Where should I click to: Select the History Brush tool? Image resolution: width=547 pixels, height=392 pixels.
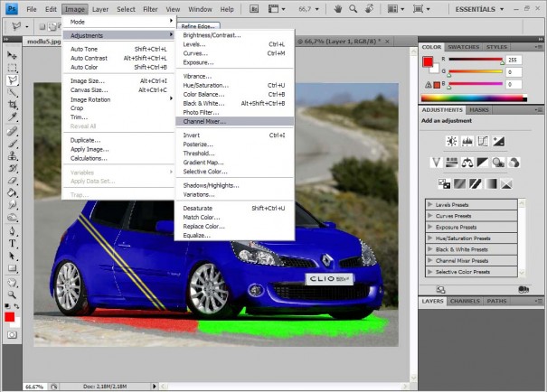13,168
